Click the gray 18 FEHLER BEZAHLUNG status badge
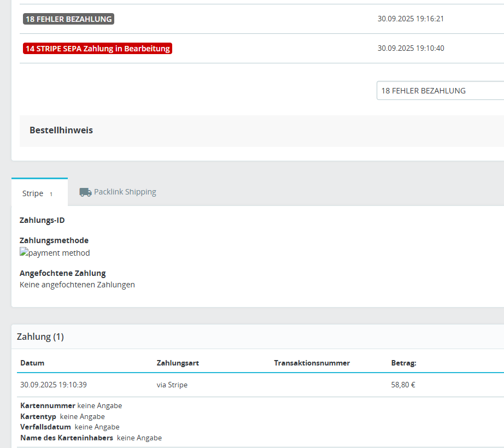The height and width of the screenshot is (448, 504). tap(68, 19)
